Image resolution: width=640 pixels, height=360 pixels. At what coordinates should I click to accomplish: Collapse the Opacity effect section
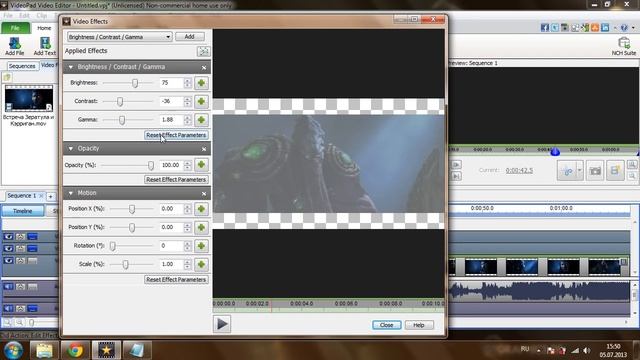(x=71, y=149)
